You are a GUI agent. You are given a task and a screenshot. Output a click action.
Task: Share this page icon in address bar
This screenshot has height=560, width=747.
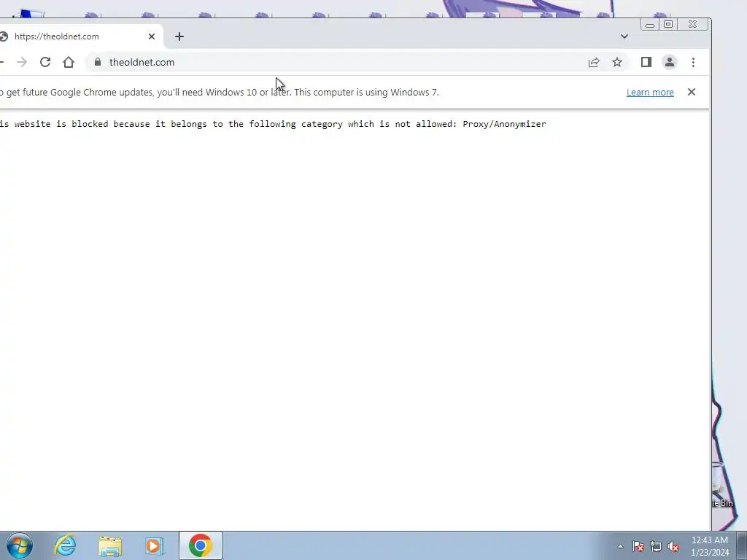point(594,63)
